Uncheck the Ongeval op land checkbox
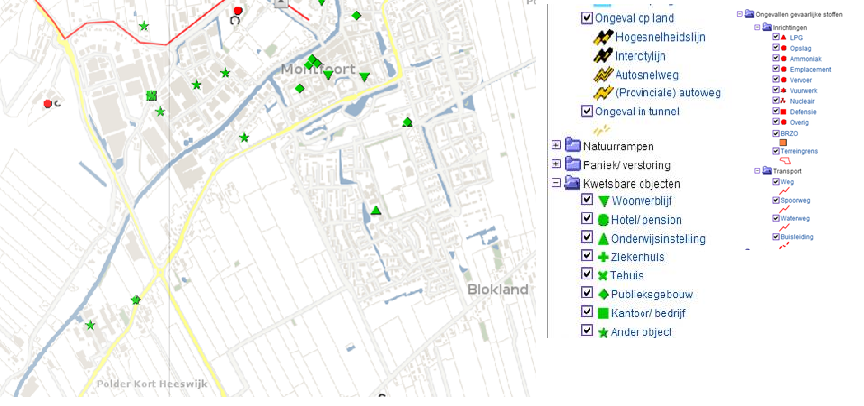 tap(587, 18)
